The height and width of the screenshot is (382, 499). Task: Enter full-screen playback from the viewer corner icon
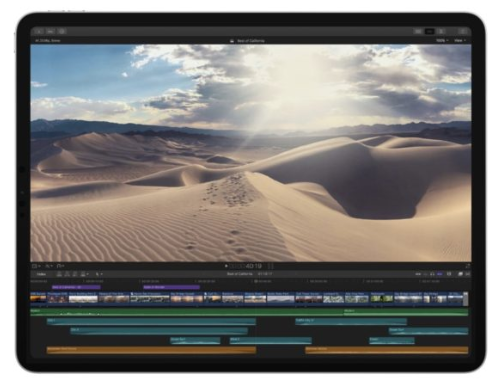click(x=467, y=266)
